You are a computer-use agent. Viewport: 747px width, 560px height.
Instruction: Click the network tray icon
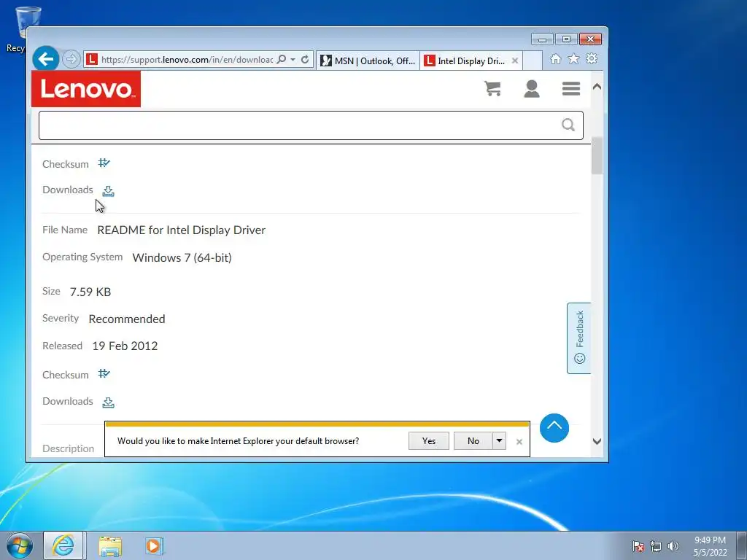pyautogui.click(x=656, y=546)
